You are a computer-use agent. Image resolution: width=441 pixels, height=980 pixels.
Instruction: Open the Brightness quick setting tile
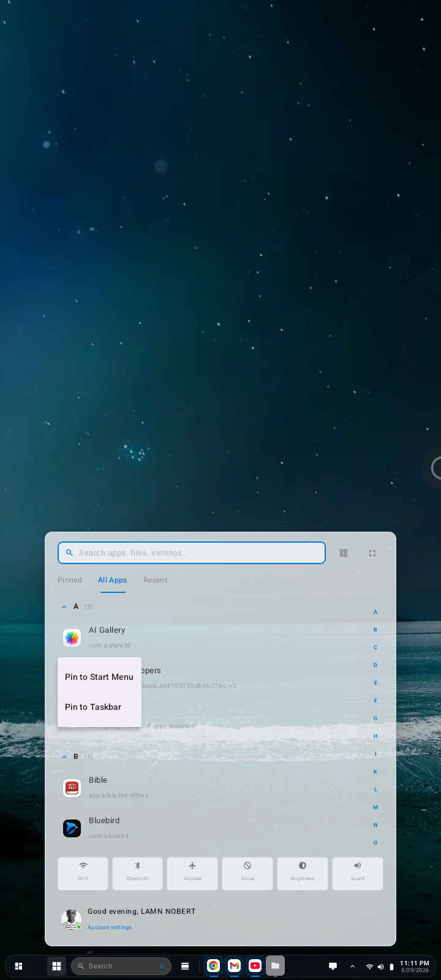[x=303, y=873]
